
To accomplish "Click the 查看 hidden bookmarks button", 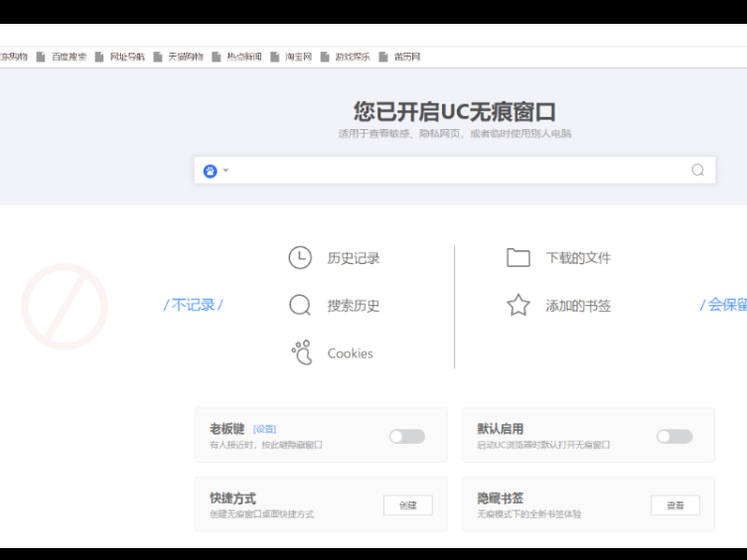I will click(x=675, y=505).
